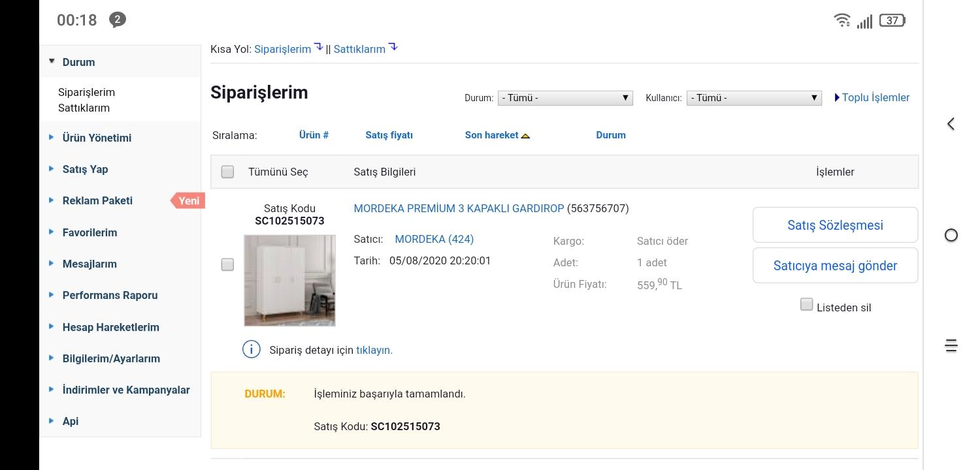Viewport: 980px width, 470px height.
Task: Click the arrow icon next to Sattıklarım shortcut
Action: (393, 47)
